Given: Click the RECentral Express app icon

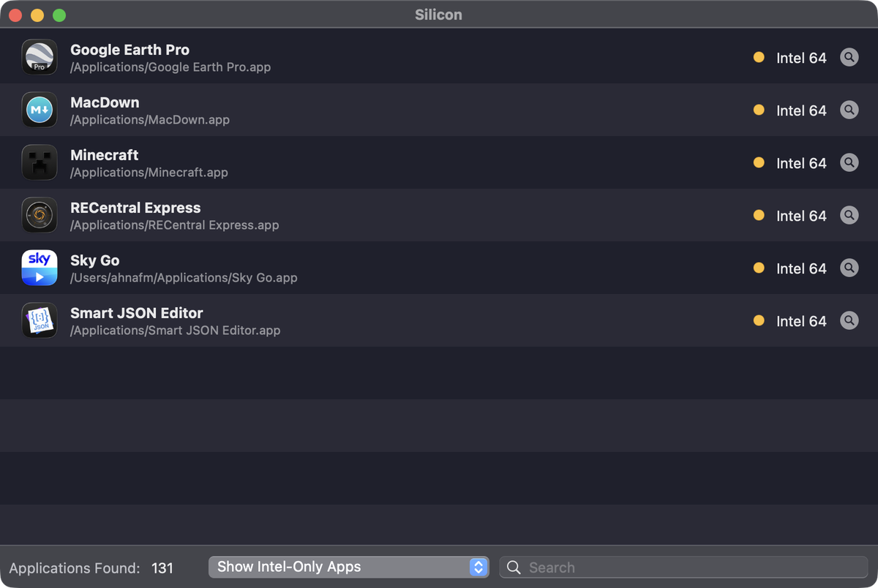Looking at the screenshot, I should 40,215.
